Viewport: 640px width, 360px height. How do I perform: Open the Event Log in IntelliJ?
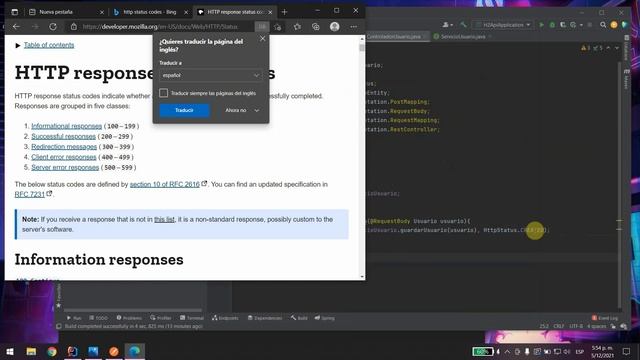(x=605, y=318)
